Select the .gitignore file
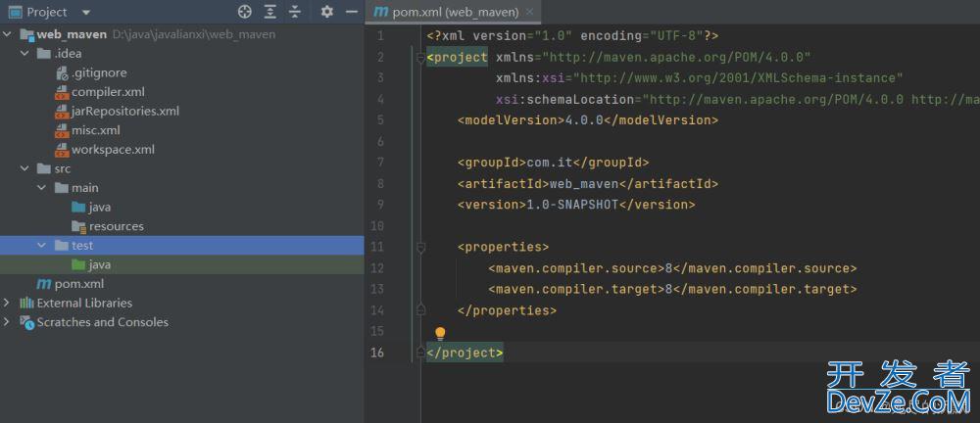The height and width of the screenshot is (423, 980). (x=99, y=73)
